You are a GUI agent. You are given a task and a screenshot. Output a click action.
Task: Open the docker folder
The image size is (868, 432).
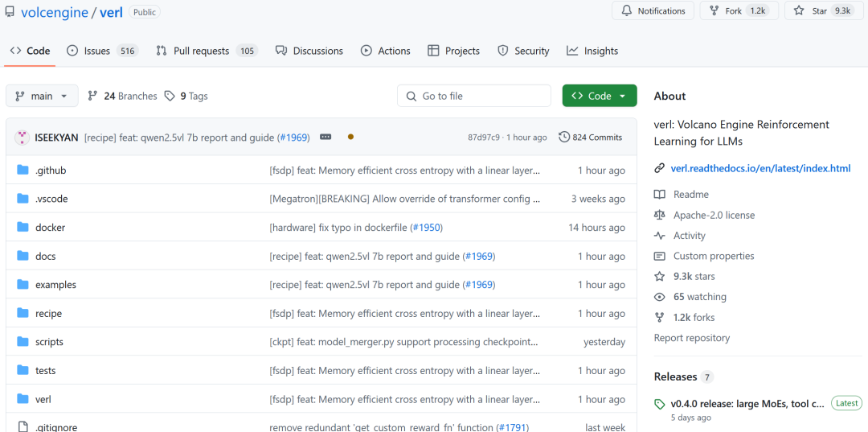50,228
